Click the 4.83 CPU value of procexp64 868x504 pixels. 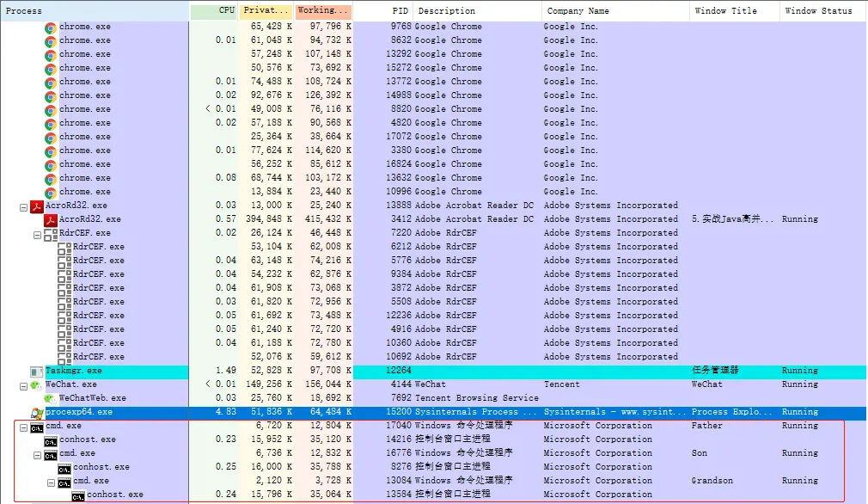pyautogui.click(x=226, y=412)
